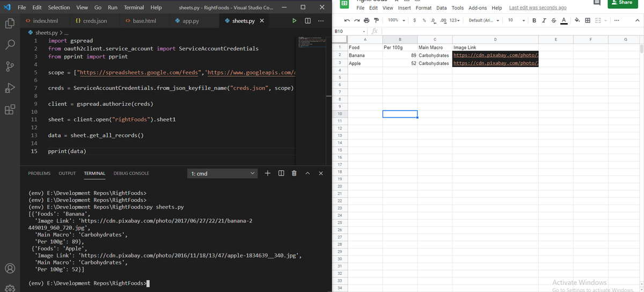Open the pixabay link in Apple row
The image size is (644, 292).
[x=495, y=63]
